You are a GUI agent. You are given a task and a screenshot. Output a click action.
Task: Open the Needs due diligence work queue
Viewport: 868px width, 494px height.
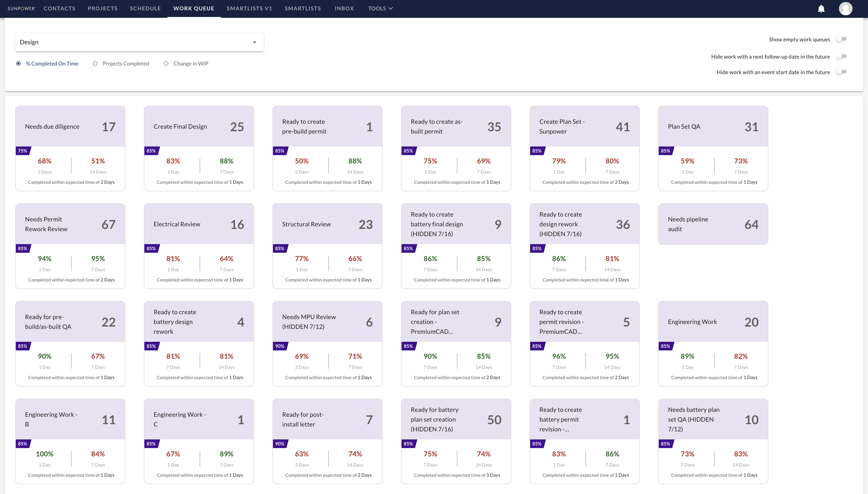70,148
